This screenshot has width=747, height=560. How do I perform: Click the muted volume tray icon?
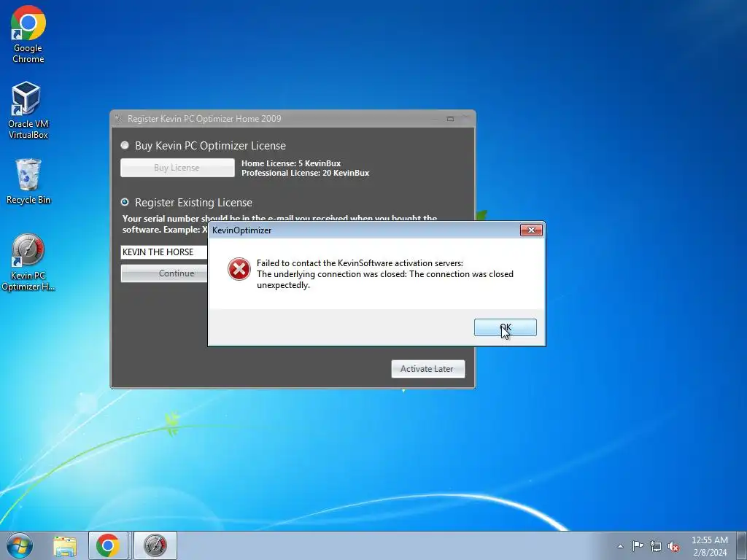[x=673, y=546]
